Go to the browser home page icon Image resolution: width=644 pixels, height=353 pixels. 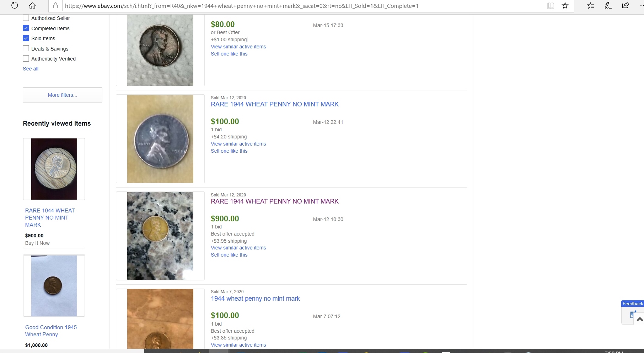(32, 5)
